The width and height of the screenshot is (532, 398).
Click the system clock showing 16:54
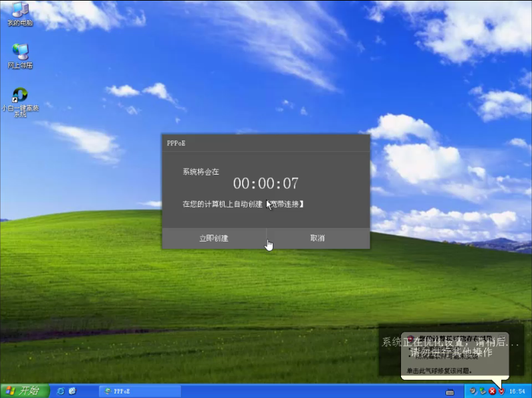pos(517,391)
